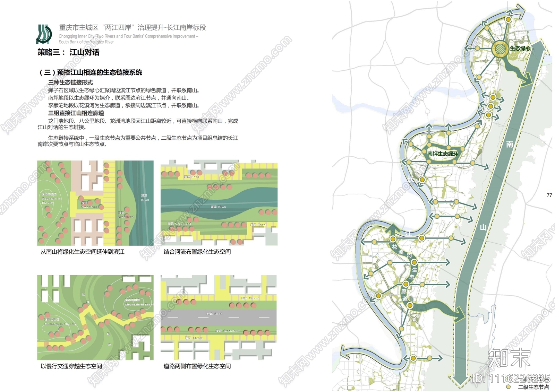Image resolution: width=555 pixels, height=392 pixels.
Task: Click the subheading 三组直接江山相连廊道
Action: tap(76, 113)
